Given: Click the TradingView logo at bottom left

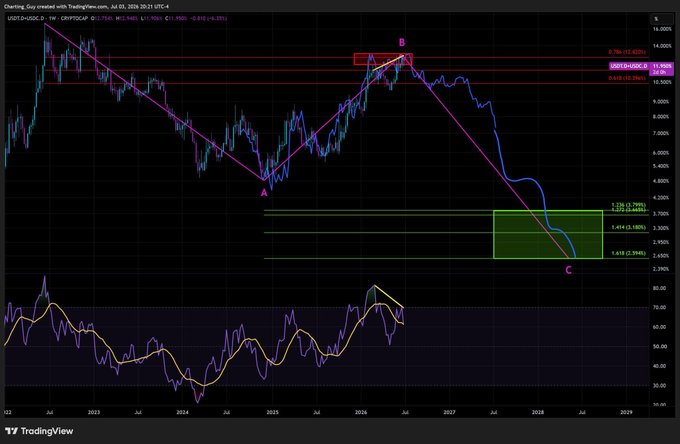Looking at the screenshot, I should (39, 431).
